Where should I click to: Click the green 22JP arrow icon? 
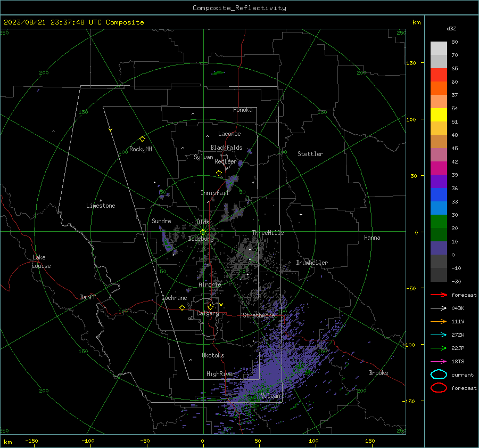point(439,348)
